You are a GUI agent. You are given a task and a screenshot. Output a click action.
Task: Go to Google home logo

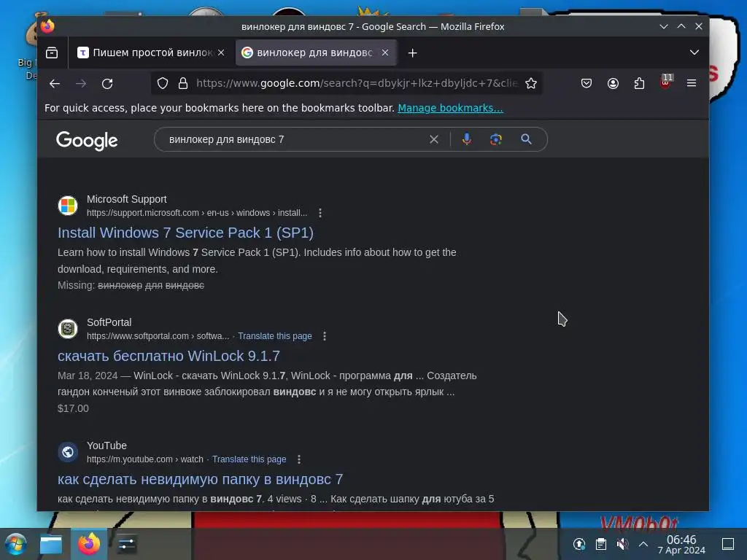87,140
